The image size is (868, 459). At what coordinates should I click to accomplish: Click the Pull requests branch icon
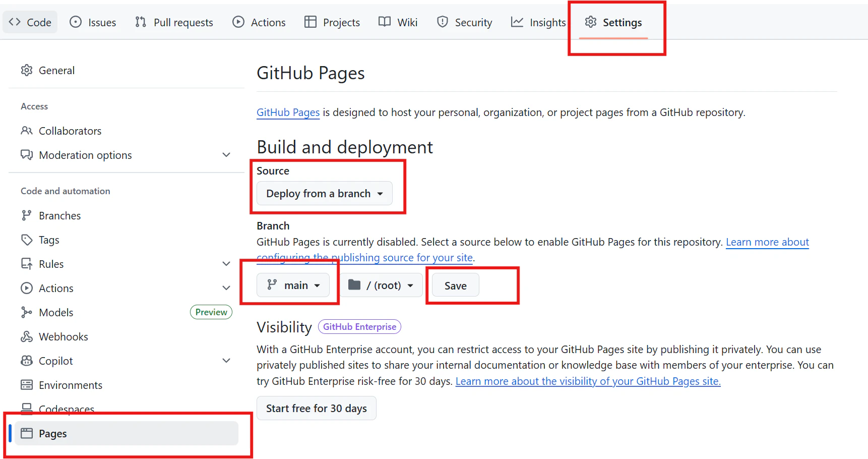click(141, 22)
